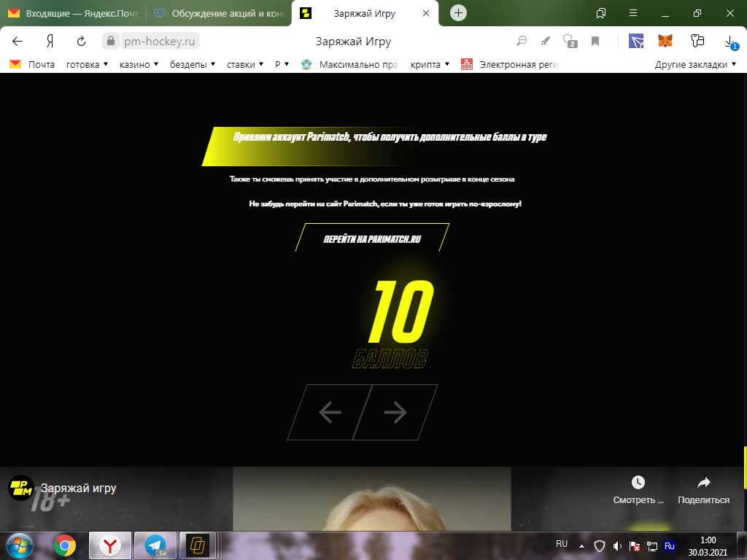Expand the 'Р' bookmarks folder
Screen dimensions: 747x560
point(282,64)
